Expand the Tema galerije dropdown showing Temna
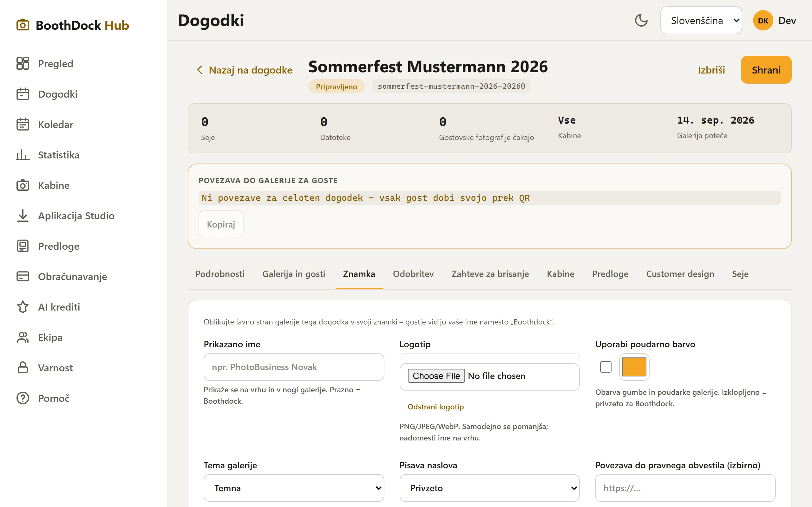 (x=294, y=488)
